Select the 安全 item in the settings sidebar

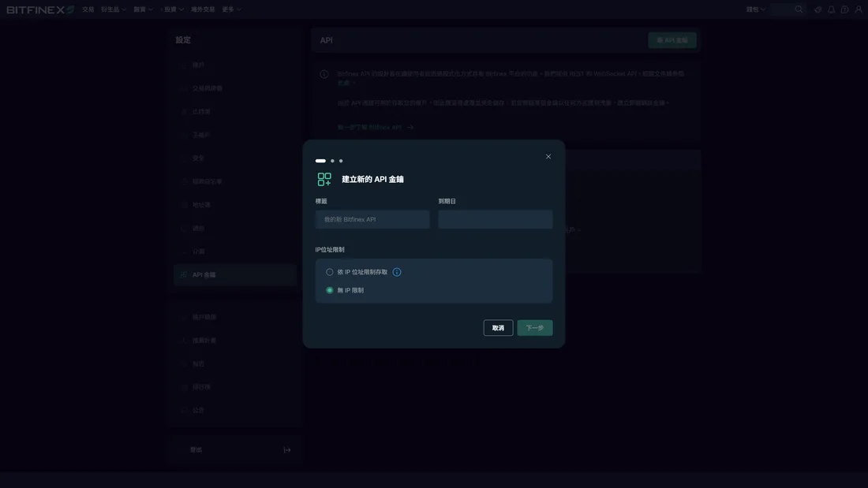coord(234,158)
